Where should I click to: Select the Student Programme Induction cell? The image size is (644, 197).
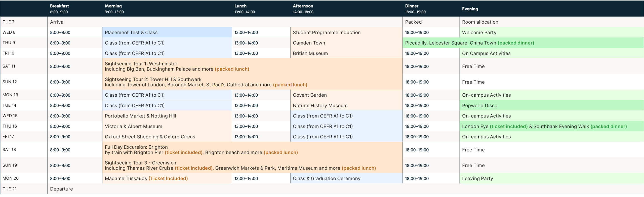click(x=327, y=32)
